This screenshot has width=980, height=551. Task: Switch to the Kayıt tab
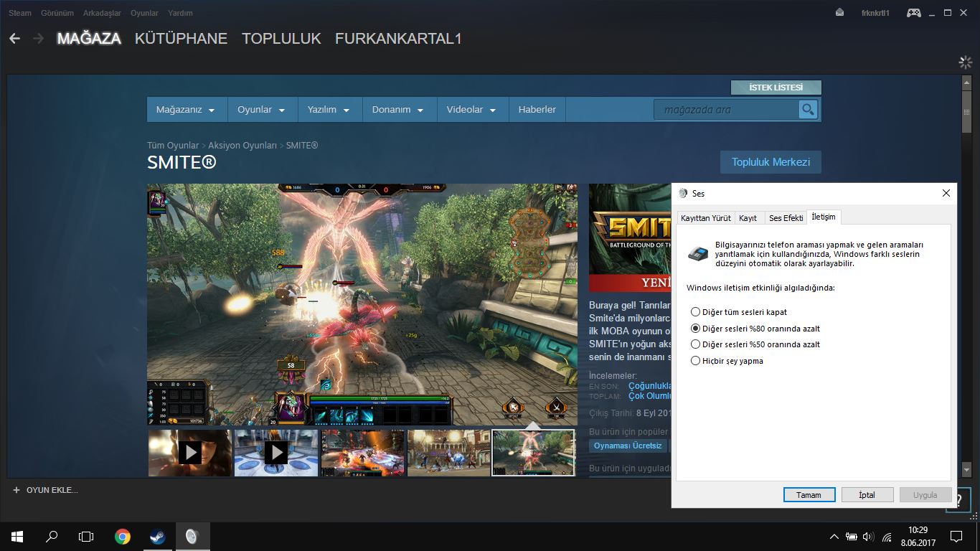[x=748, y=218]
